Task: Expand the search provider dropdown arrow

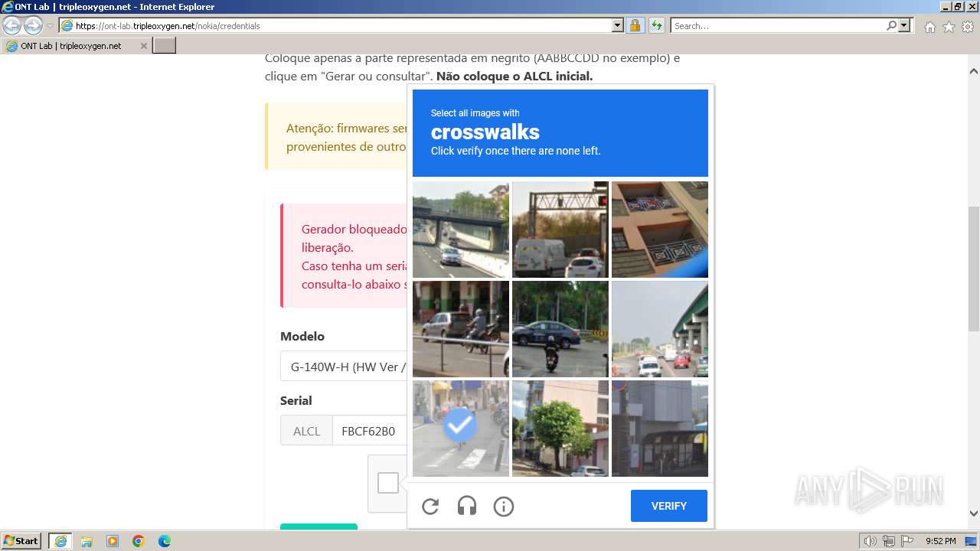Action: (x=904, y=25)
